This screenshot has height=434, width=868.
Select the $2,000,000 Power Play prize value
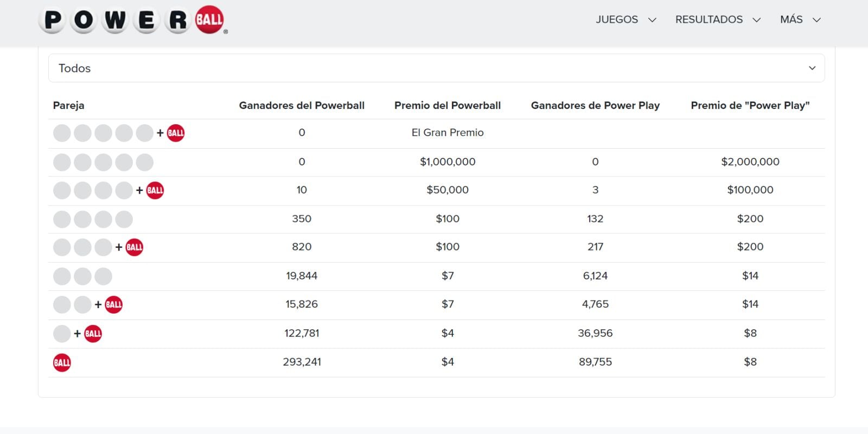coord(750,161)
